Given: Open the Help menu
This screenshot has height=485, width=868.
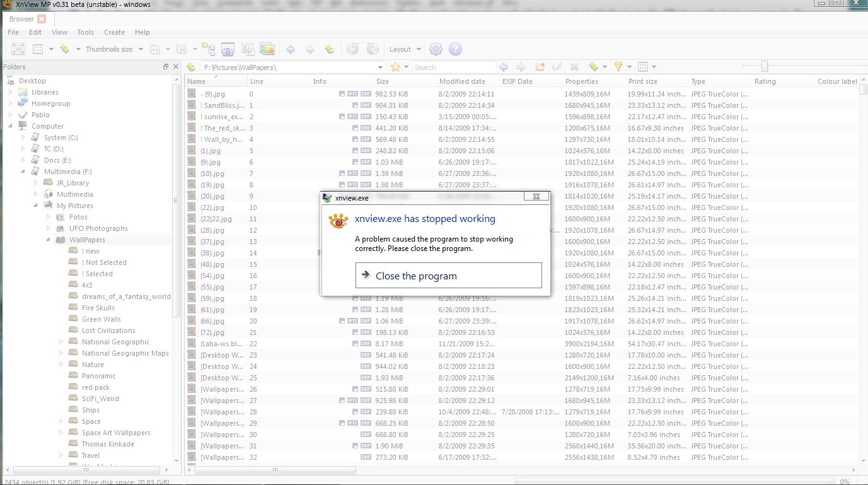Looking at the screenshot, I should point(142,32).
